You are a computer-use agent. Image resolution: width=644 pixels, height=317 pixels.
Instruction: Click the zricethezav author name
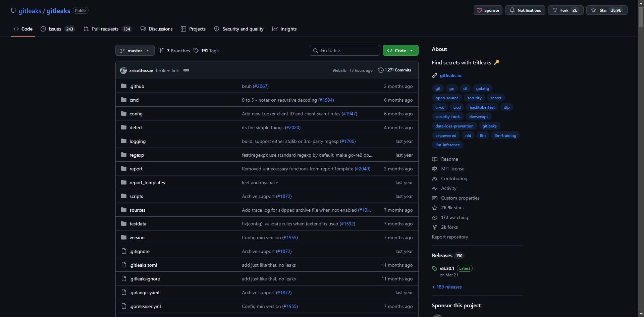pos(141,70)
